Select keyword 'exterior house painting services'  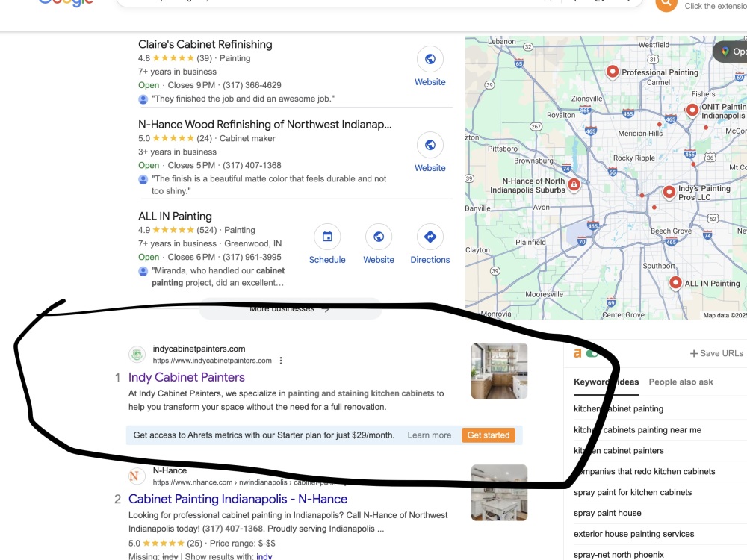633,534
